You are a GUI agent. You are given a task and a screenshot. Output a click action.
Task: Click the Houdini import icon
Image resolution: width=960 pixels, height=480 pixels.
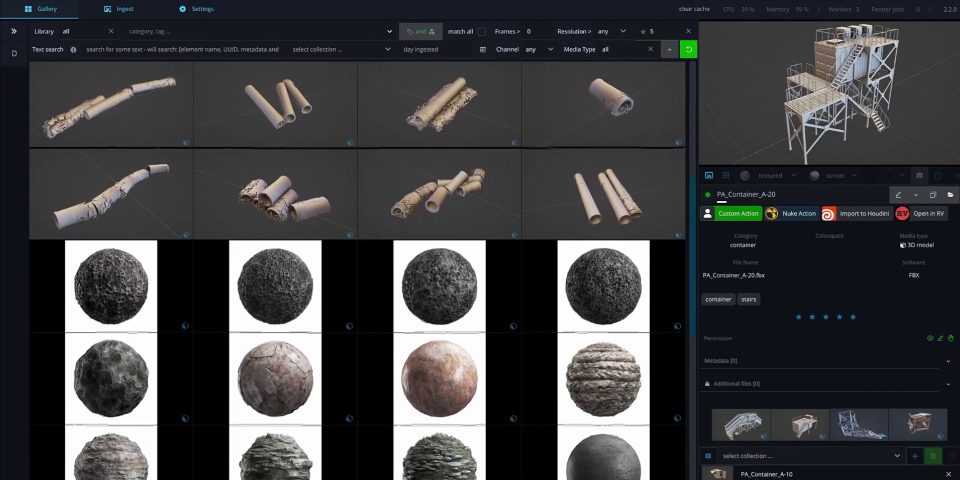click(x=829, y=214)
